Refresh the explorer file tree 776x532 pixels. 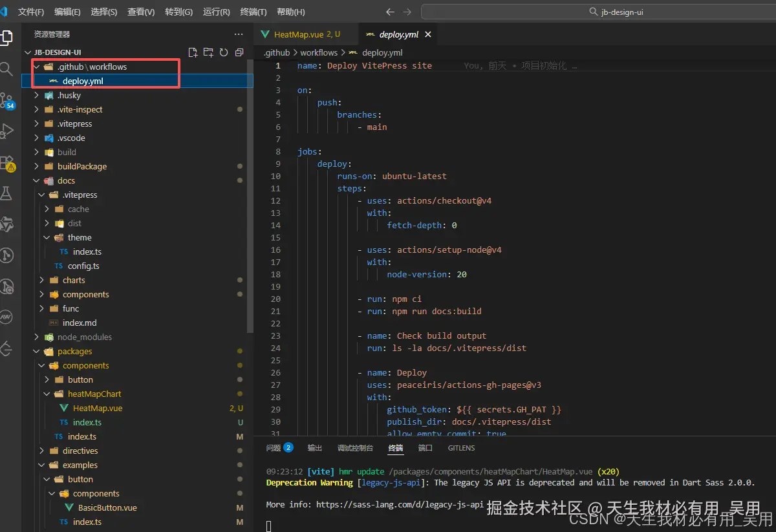224,52
